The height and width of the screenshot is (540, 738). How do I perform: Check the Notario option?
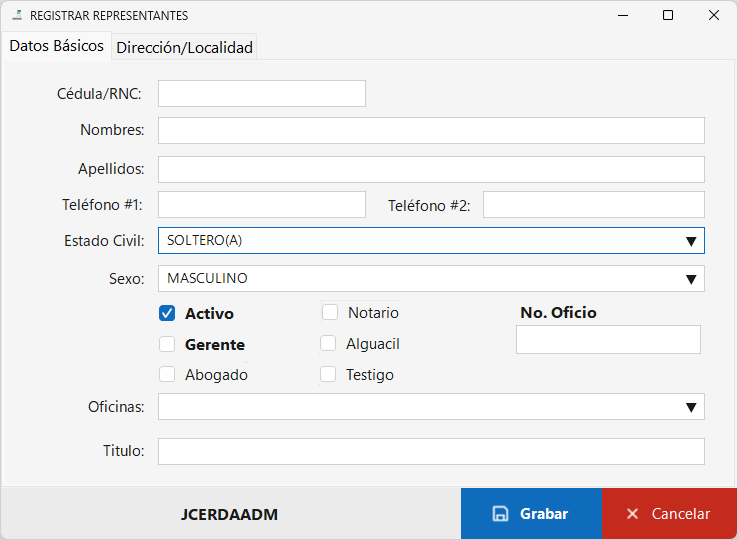point(330,312)
